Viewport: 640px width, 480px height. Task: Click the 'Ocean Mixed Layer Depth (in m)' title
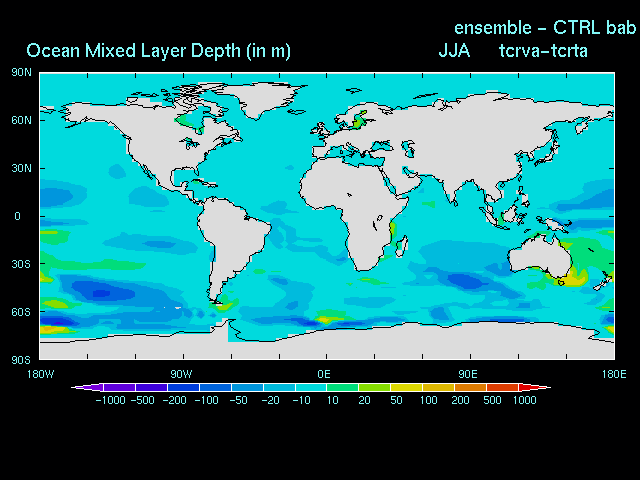click(x=158, y=51)
